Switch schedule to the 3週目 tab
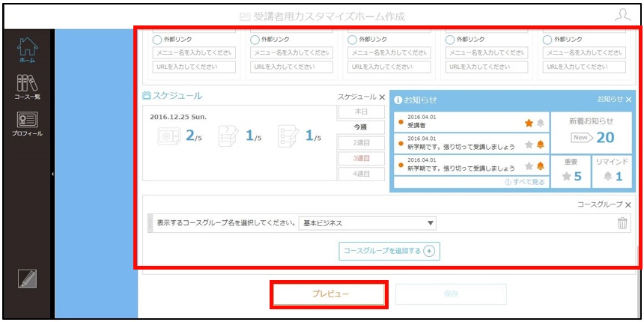Viewport: 644px width, 322px height. [362, 158]
